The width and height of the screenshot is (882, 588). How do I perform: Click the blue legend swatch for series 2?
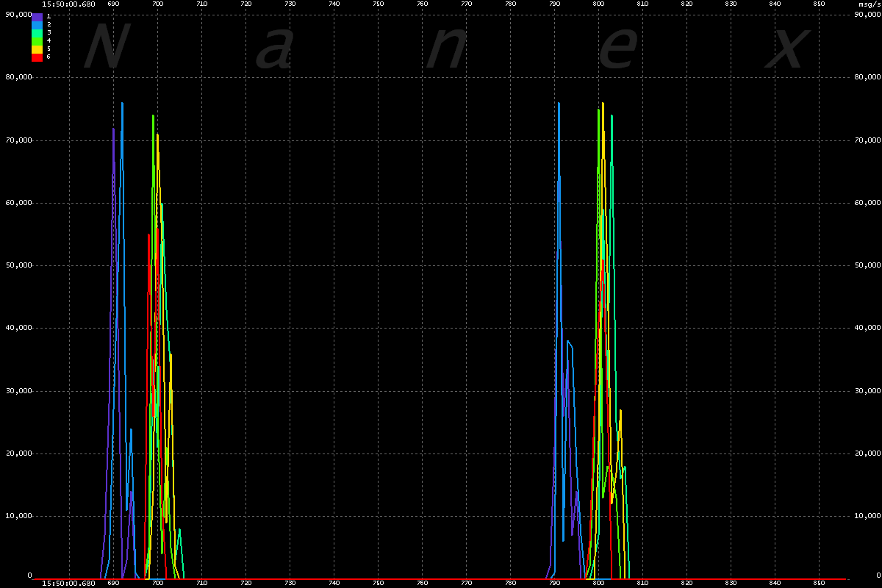37,24
